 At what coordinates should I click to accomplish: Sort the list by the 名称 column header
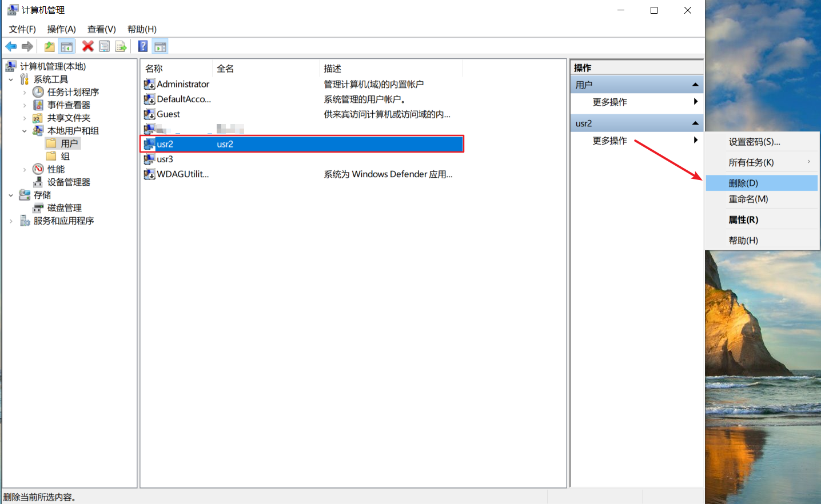pos(177,69)
